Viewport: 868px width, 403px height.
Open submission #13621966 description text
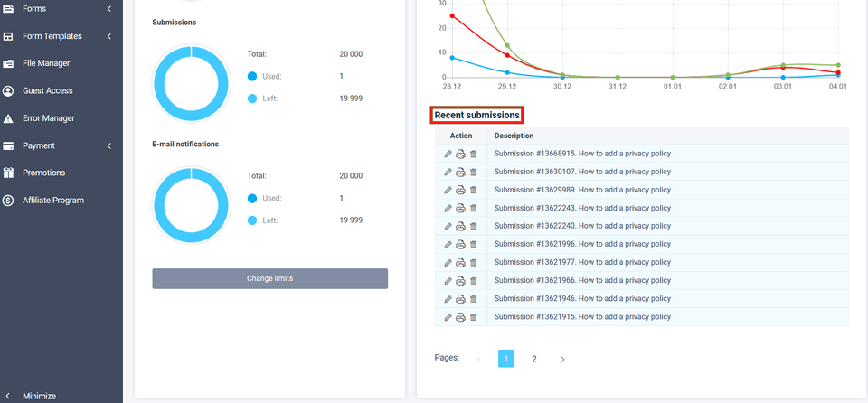click(x=582, y=281)
